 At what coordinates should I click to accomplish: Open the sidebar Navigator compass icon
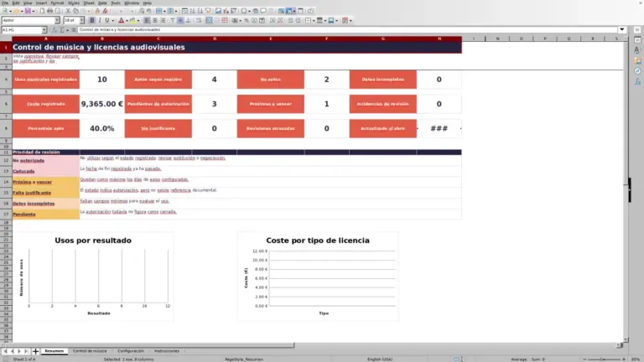pos(637,71)
